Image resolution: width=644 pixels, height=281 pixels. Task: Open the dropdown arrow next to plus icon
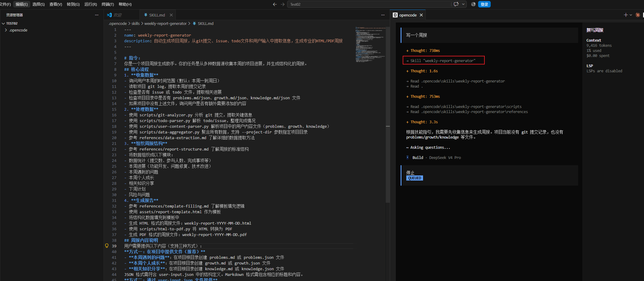coord(631,15)
